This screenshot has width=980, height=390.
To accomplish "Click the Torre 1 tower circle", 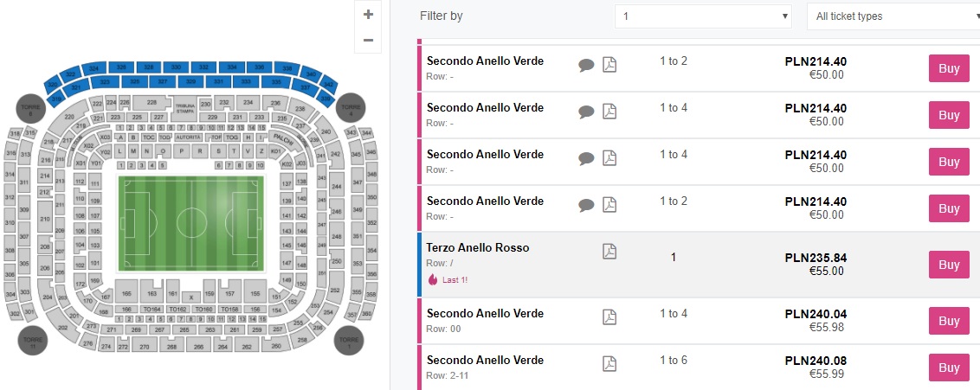I will point(349,340).
